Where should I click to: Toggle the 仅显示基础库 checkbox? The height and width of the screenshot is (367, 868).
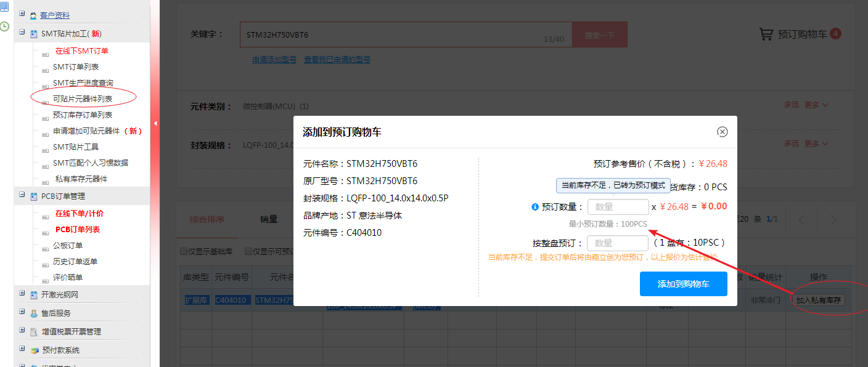click(184, 251)
